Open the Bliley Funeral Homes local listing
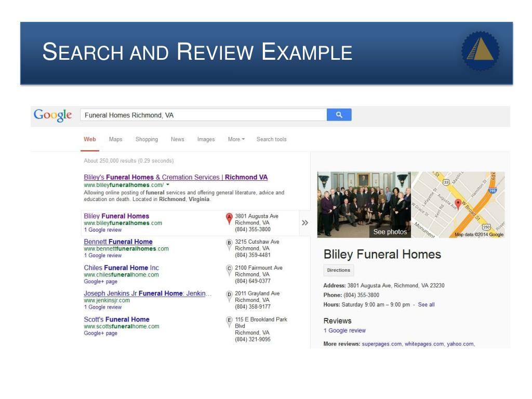532x399 pixels. point(116,216)
